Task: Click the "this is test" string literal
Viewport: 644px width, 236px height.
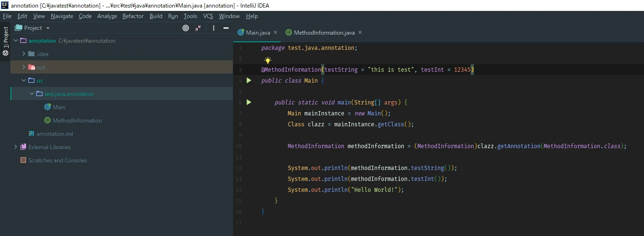Action: (391, 70)
